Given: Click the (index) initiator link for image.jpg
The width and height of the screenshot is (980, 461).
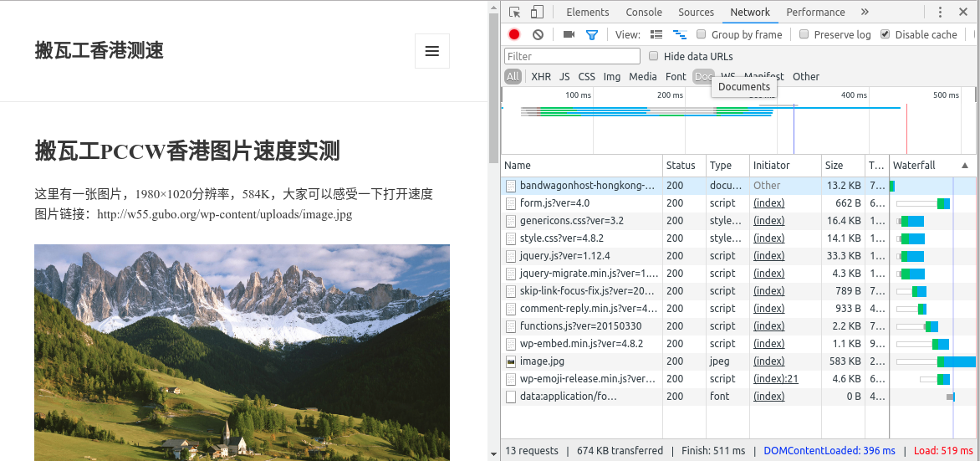Looking at the screenshot, I should [768, 361].
